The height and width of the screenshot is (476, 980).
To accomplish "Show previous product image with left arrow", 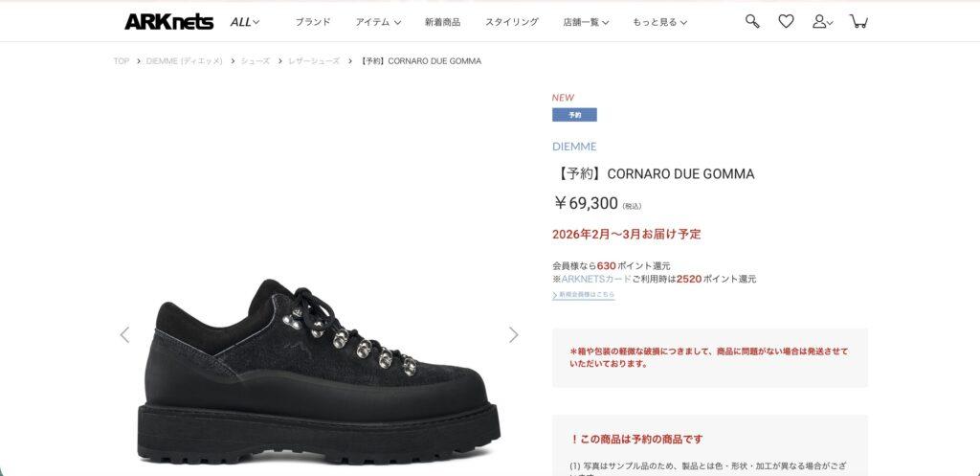I will pos(124,334).
